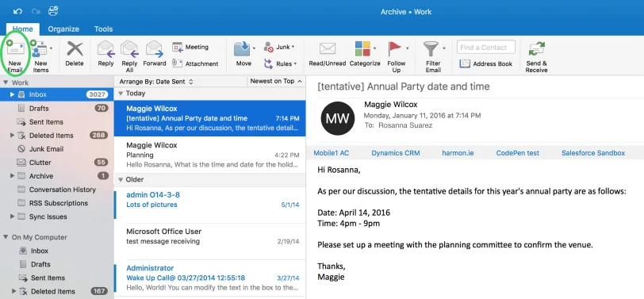Screen dimensions: 644x299
Task: Open the On My Computer Inbox folder
Action: [56, 251]
